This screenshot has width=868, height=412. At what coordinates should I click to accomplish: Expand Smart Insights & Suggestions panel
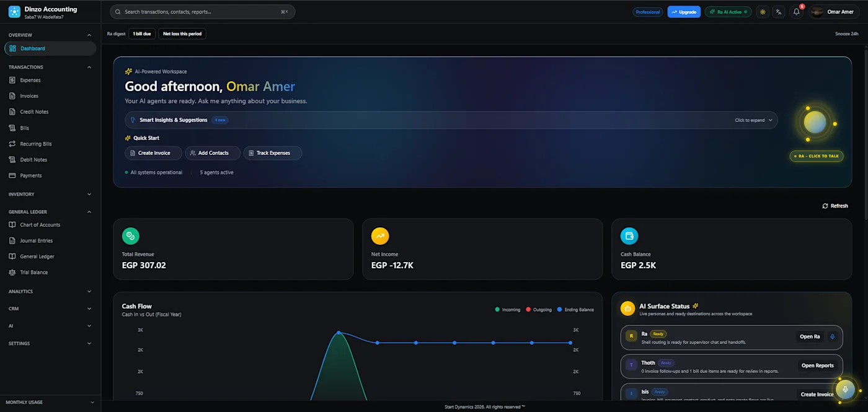pos(451,120)
